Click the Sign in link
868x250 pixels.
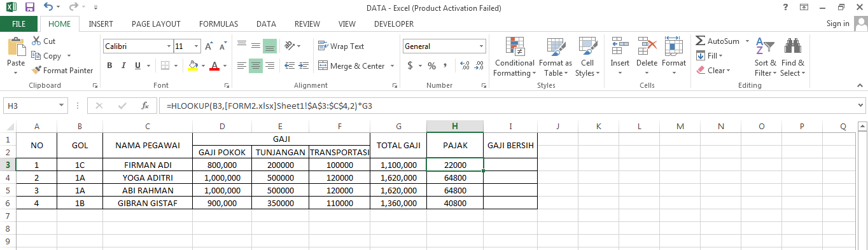click(837, 24)
